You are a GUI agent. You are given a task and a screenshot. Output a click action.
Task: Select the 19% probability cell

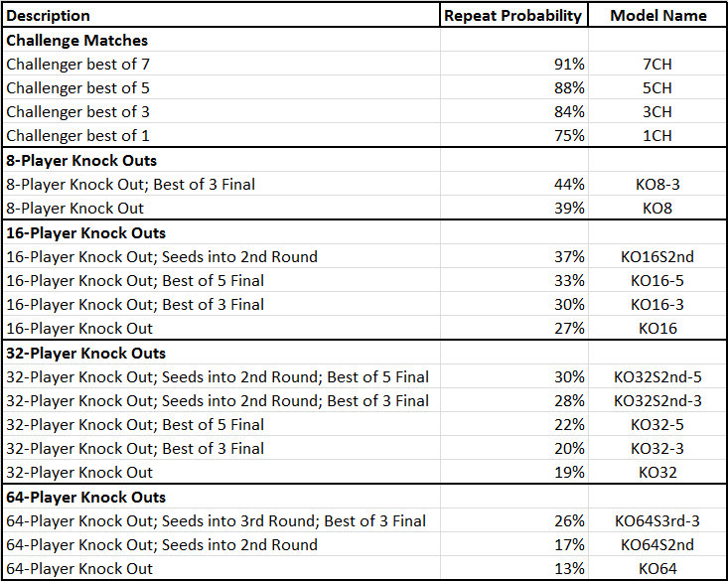click(569, 473)
